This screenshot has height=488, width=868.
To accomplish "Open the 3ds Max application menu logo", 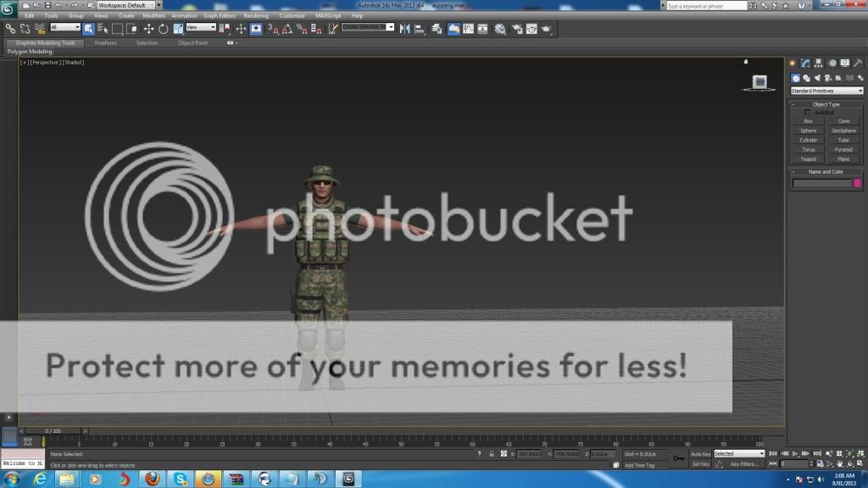I will [x=8, y=8].
